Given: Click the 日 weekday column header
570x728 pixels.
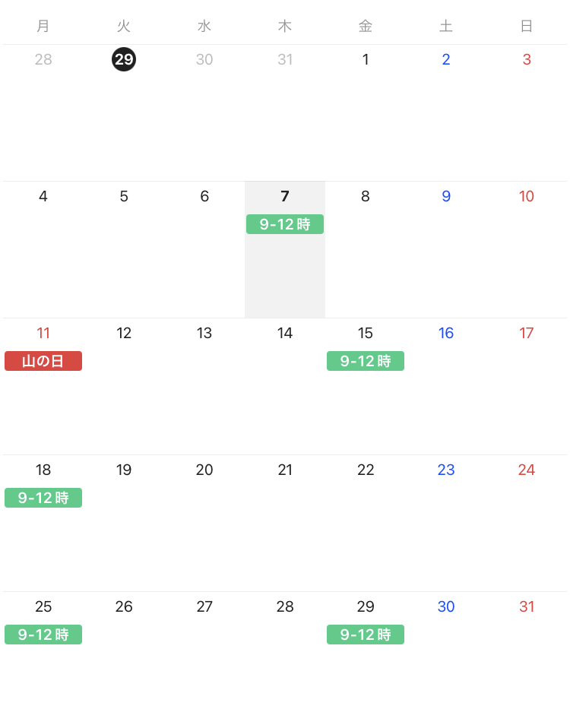Looking at the screenshot, I should [x=527, y=26].
